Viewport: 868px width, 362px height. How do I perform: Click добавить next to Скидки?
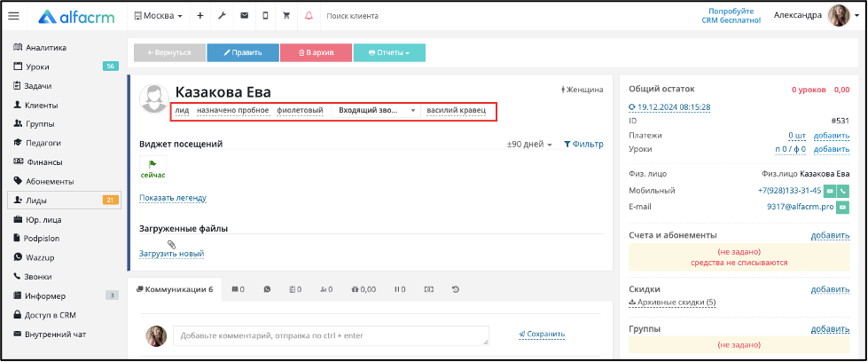831,289
